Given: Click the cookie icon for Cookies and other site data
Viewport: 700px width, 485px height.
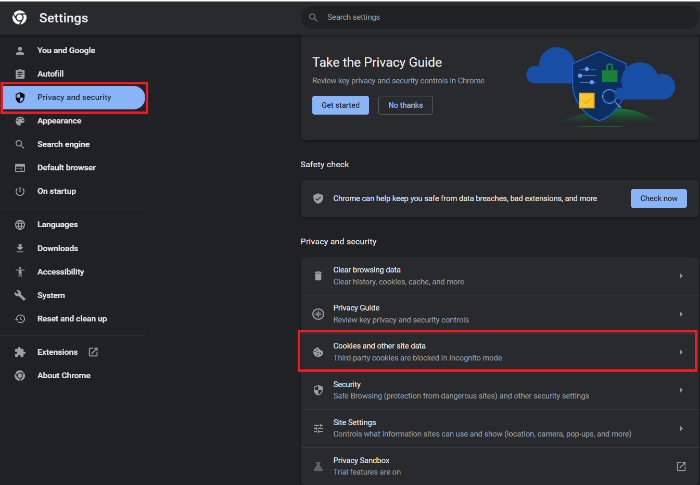Looking at the screenshot, I should pyautogui.click(x=318, y=352).
